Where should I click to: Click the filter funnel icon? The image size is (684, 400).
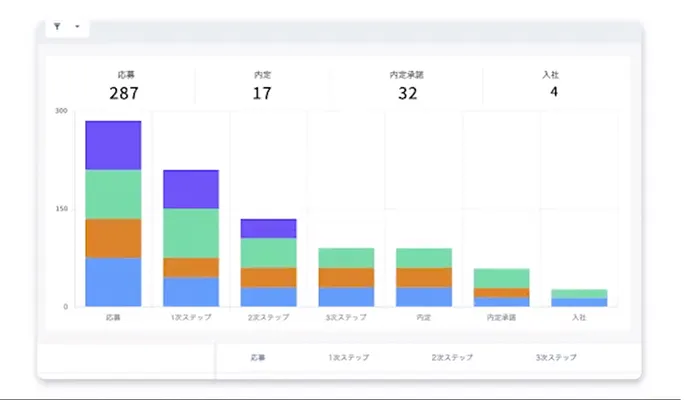pyautogui.click(x=57, y=27)
